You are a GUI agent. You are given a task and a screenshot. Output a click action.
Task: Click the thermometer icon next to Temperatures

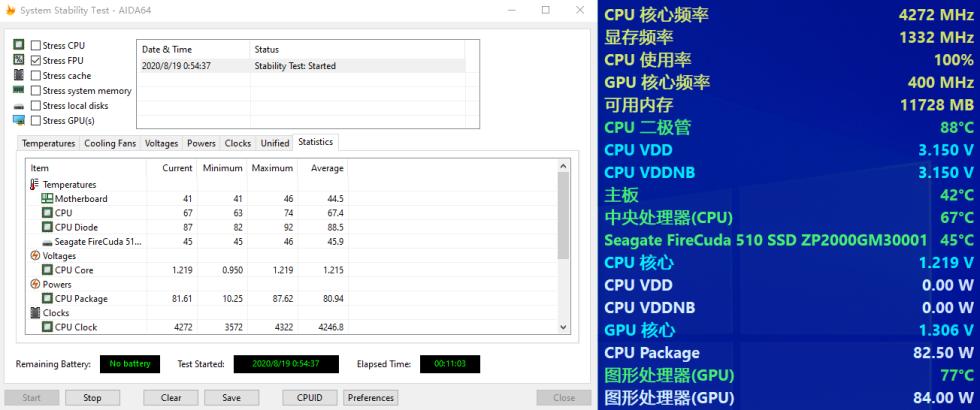click(x=34, y=184)
